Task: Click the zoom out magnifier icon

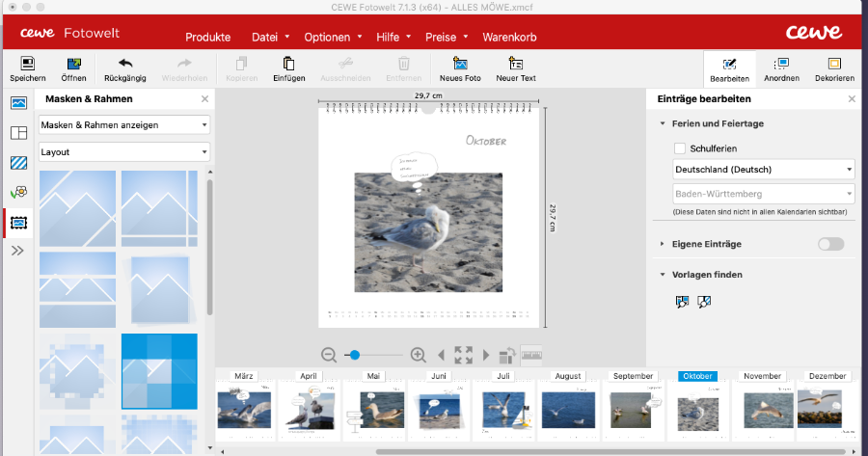Action: click(329, 355)
